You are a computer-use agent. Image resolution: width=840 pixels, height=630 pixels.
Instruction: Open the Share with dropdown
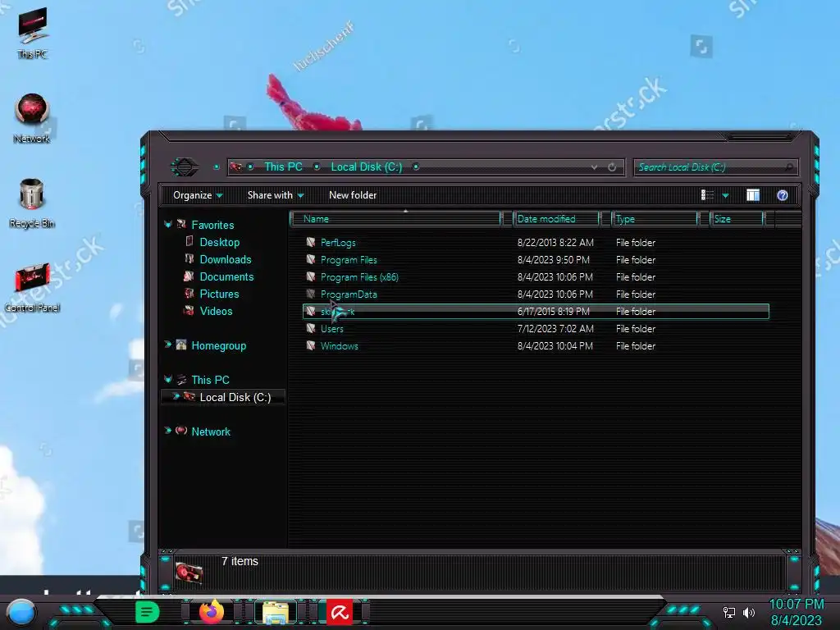pyautogui.click(x=276, y=195)
